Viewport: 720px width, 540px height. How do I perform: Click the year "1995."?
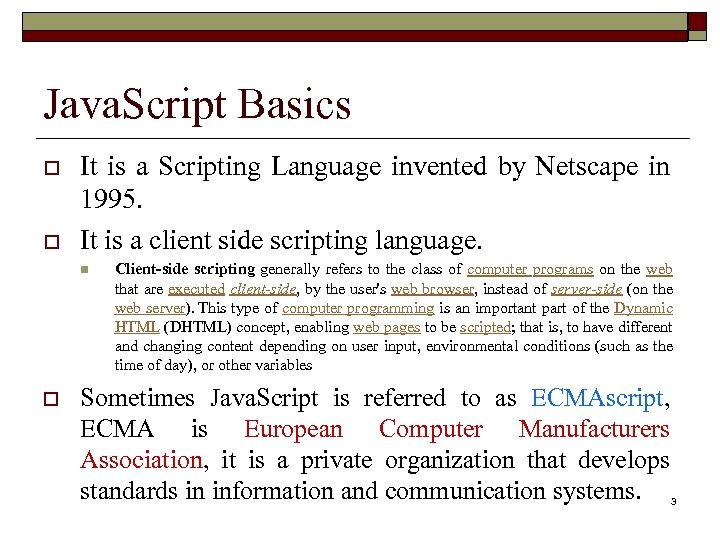pyautogui.click(x=111, y=199)
